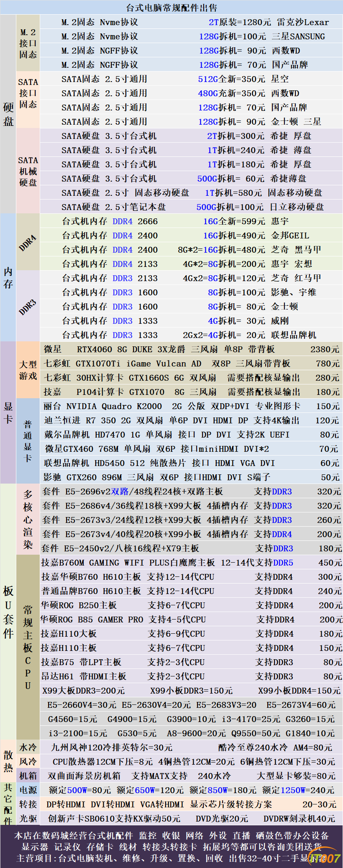
Task: Click the 丽台 NVIDIA Quadro K2000 row
Action: pyautogui.click(x=191, y=406)
